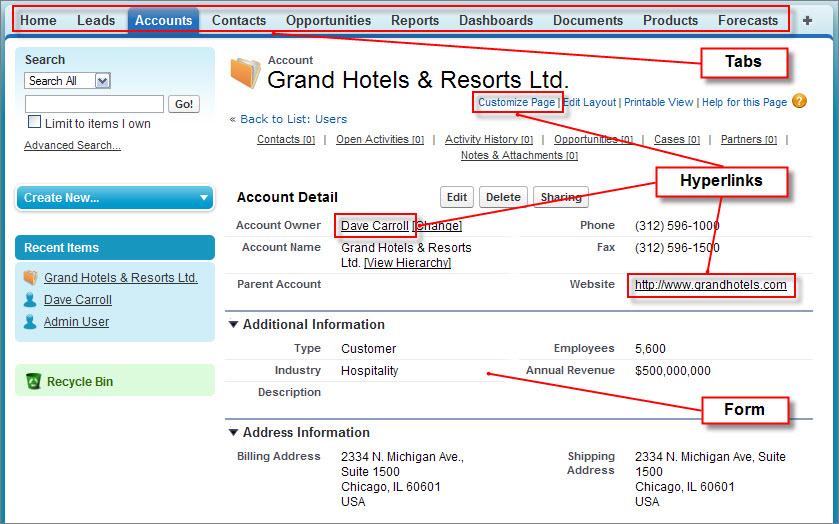The height and width of the screenshot is (524, 839).
Task: Click the Type value Customer
Action: tap(369, 348)
